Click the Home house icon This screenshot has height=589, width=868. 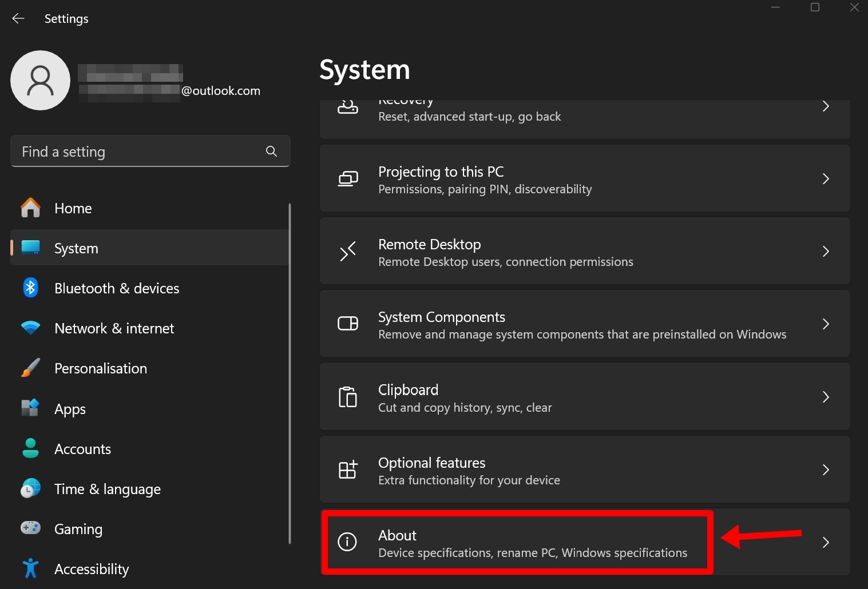[x=30, y=208]
